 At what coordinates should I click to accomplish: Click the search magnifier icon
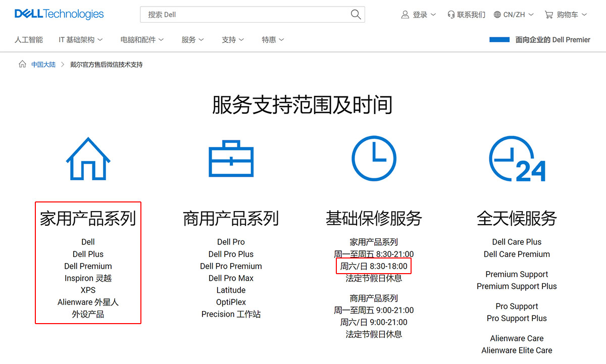tap(356, 14)
